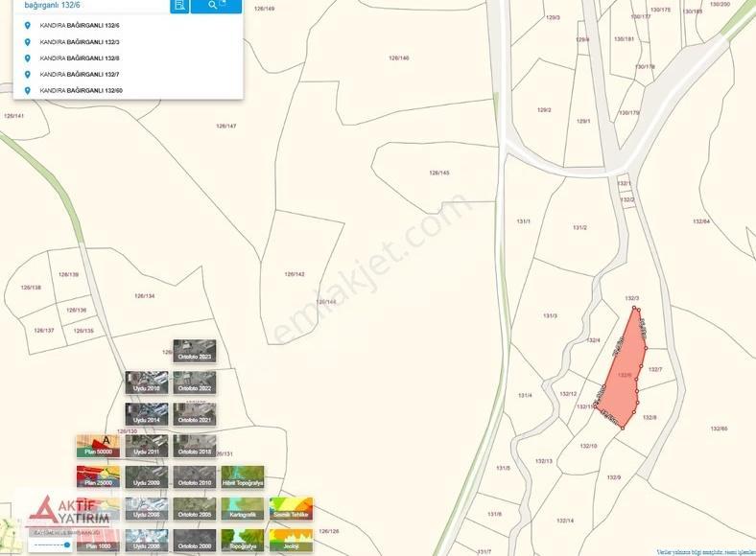
Task: Choose KANDIRA BAĞIRGANLI 132/8 suggestion
Action: [128, 58]
